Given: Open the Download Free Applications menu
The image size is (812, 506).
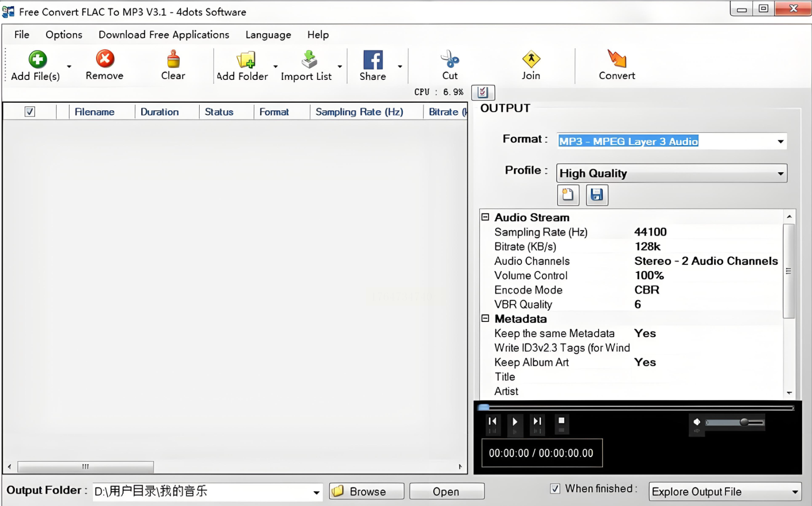Looking at the screenshot, I should coord(164,35).
